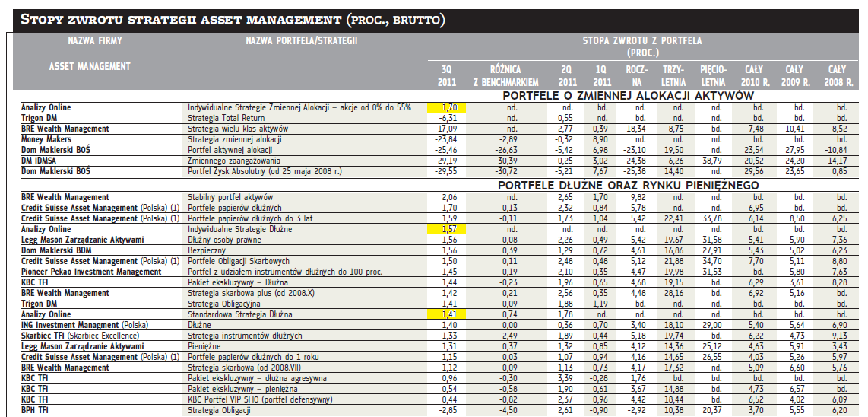868x417 pixels.
Task: Click 'Portfele papierów dłużnych do 3 lat'
Action: pyautogui.click(x=250, y=218)
